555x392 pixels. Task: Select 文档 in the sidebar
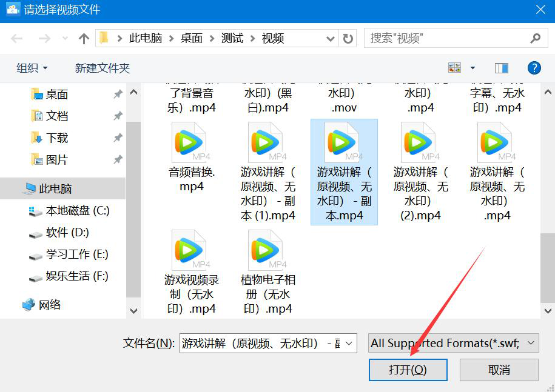point(56,116)
